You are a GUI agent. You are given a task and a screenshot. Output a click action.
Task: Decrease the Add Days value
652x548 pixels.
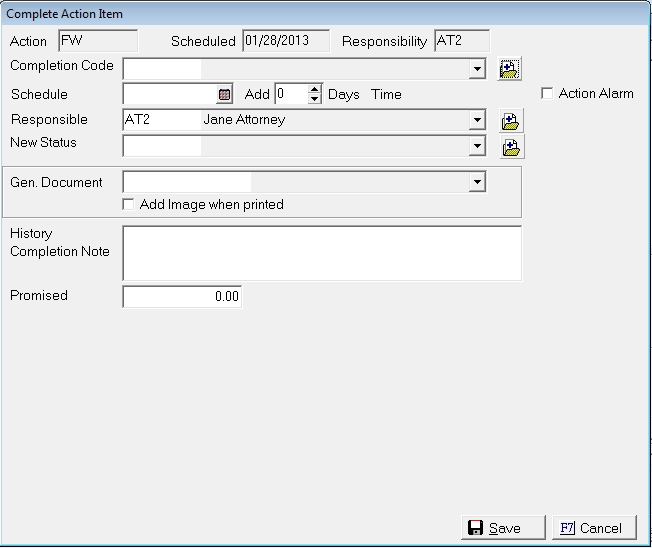tap(314, 99)
